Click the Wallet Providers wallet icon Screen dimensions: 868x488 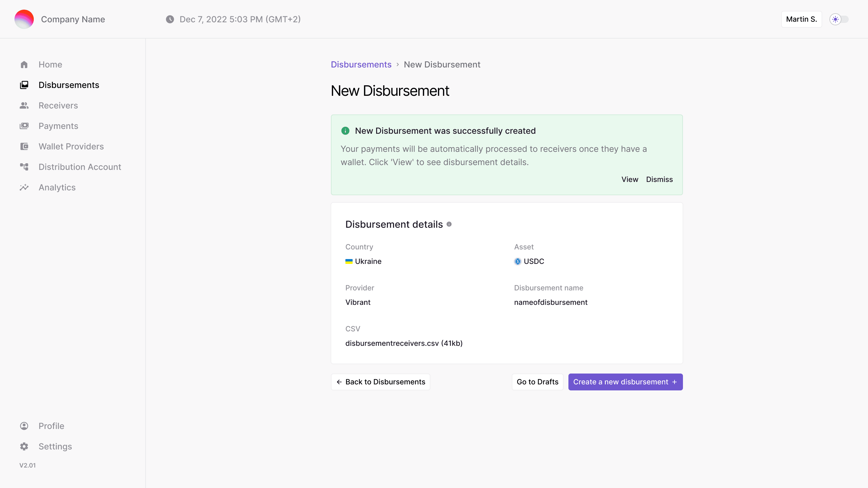(x=24, y=146)
